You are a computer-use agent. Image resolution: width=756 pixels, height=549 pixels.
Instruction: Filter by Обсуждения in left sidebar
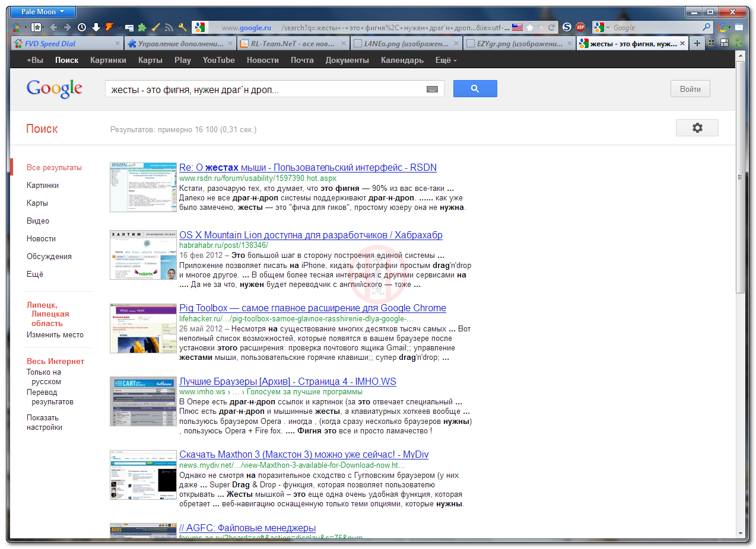click(49, 257)
